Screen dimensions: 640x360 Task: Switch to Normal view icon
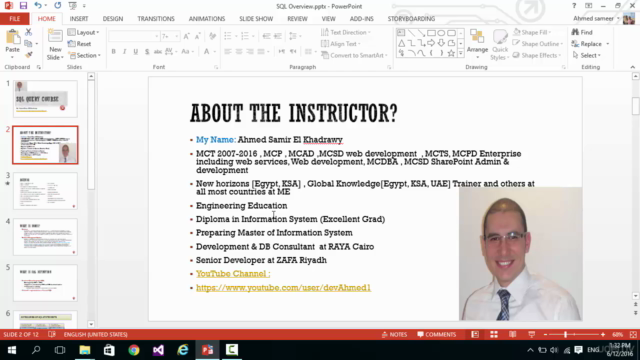(x=475, y=334)
